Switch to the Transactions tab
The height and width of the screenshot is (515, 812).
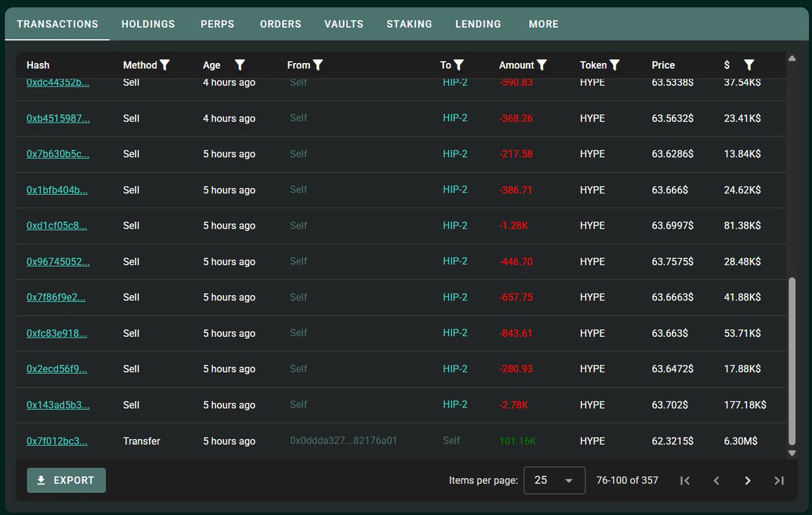point(58,24)
